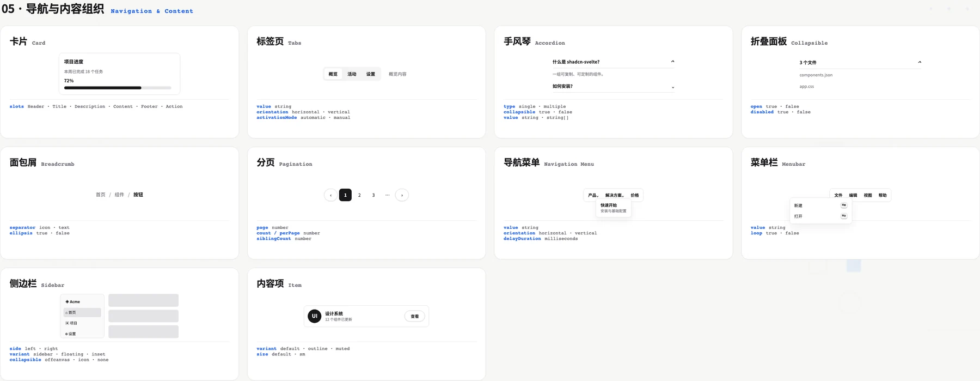Viewport: 980px width, 381px height.
Task: Select the 概览 tab
Action: [333, 74]
